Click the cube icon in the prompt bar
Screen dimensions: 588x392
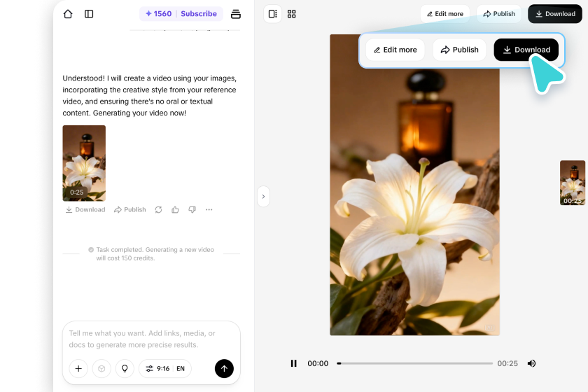[101, 369]
